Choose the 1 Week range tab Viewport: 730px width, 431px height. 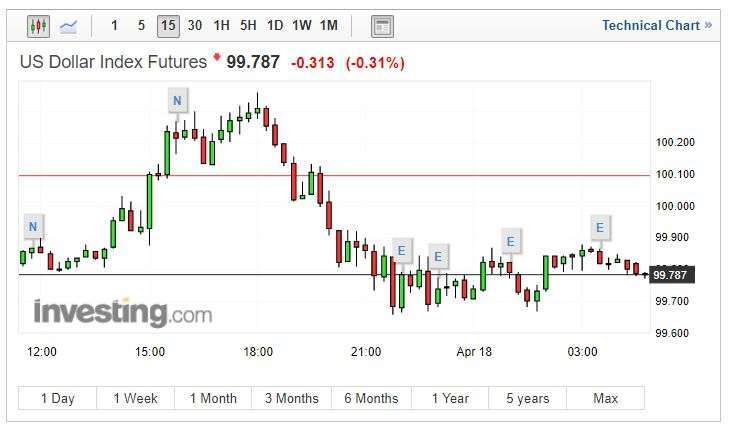click(135, 398)
